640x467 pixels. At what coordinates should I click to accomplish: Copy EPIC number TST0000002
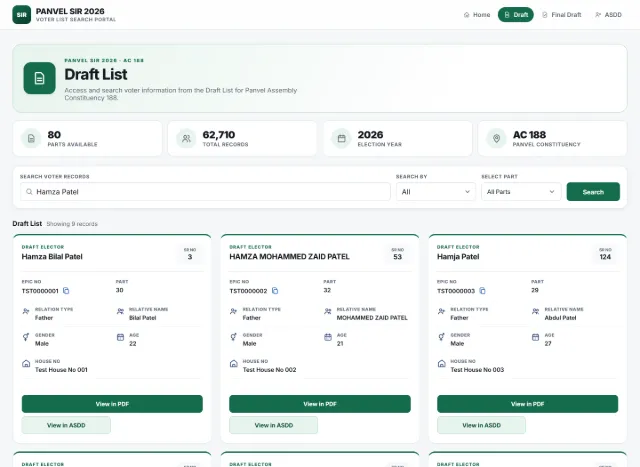[x=275, y=291]
